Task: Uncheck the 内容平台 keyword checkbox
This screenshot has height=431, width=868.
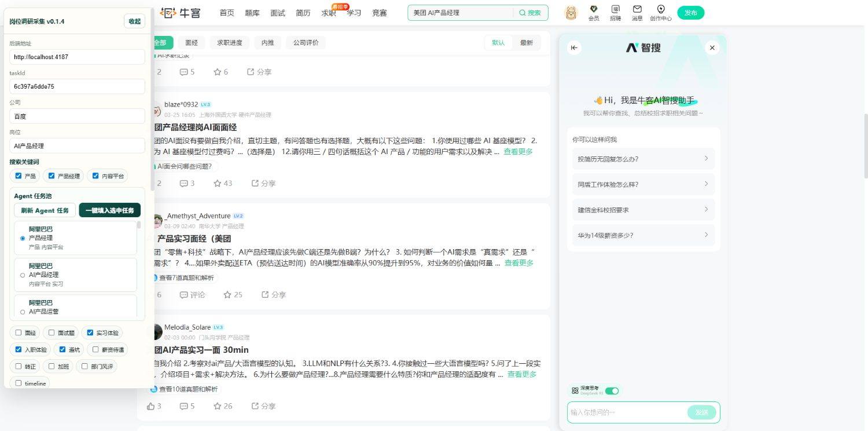Action: click(96, 176)
